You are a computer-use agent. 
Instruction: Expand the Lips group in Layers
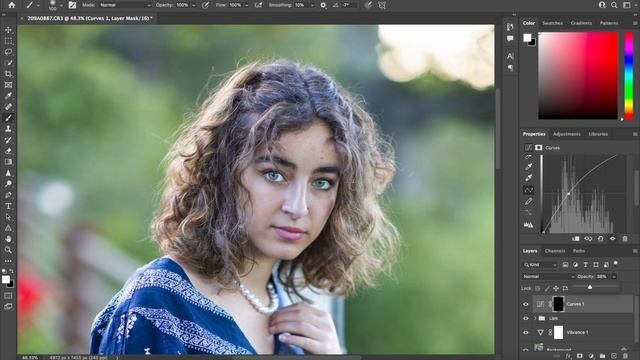point(535,318)
